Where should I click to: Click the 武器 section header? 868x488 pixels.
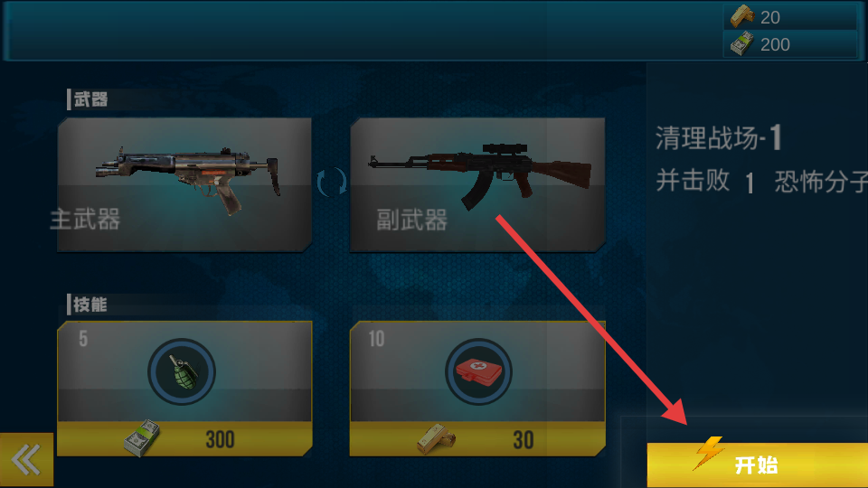(x=90, y=99)
